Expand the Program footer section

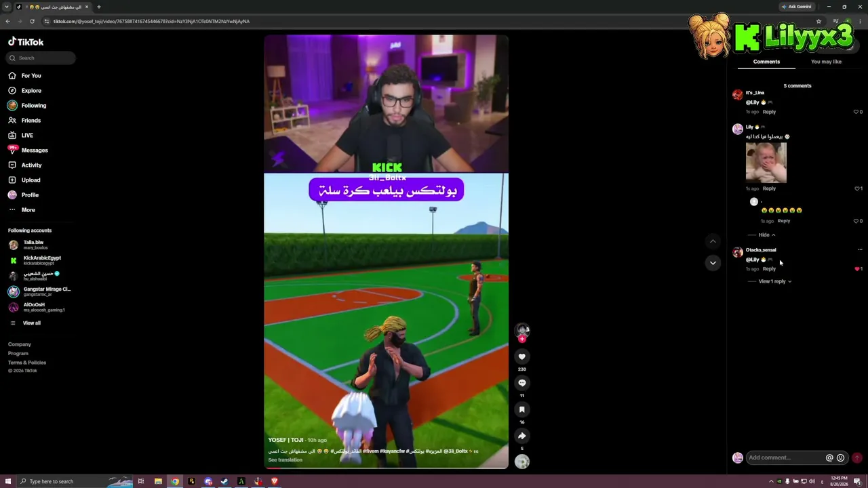point(18,353)
